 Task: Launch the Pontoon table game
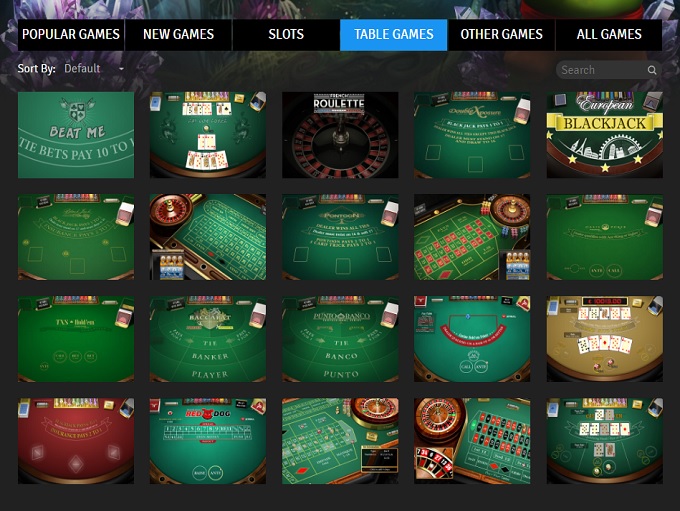pyautogui.click(x=340, y=237)
